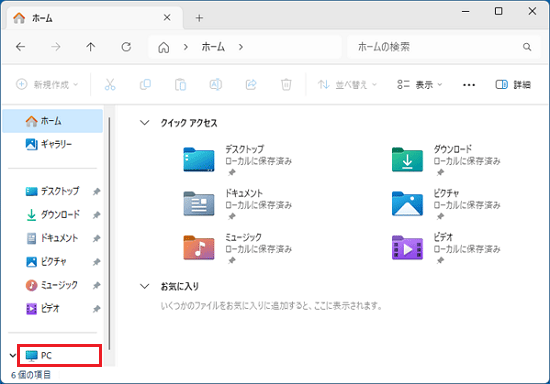Click the Cut scissors icon
550x384 pixels.
coord(110,85)
